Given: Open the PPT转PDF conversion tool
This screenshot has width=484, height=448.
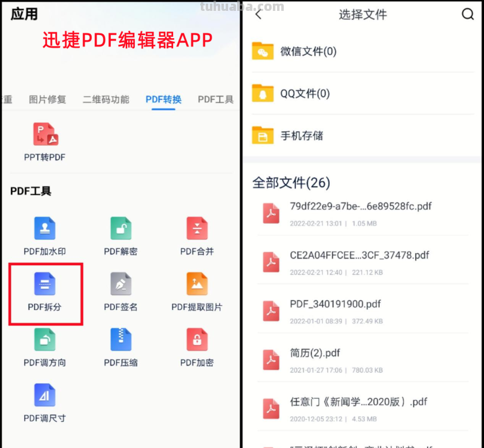Looking at the screenshot, I should tap(45, 142).
